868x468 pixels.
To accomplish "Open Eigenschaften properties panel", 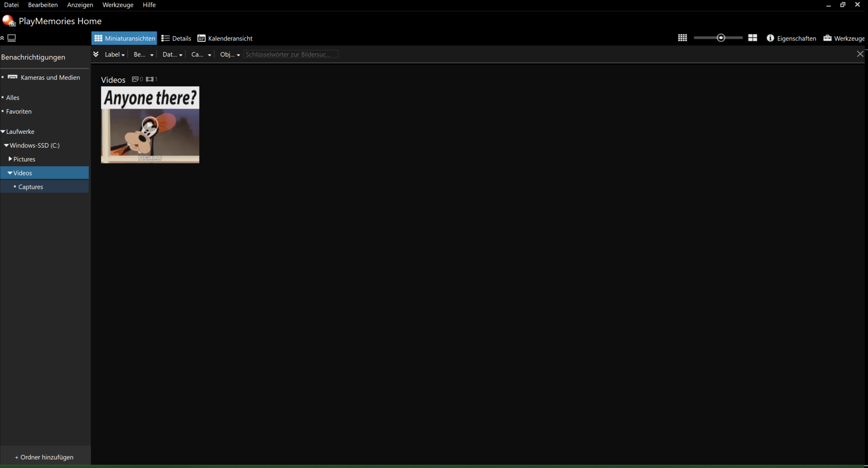I will click(791, 38).
